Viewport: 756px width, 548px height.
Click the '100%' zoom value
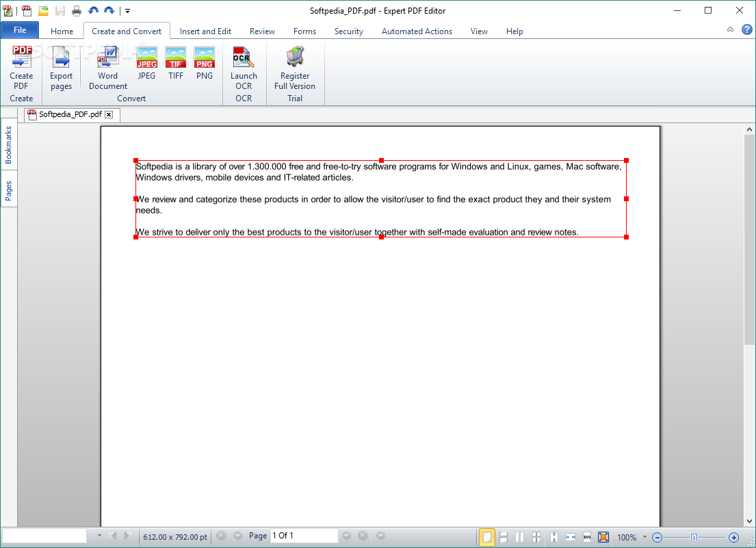coord(627,537)
